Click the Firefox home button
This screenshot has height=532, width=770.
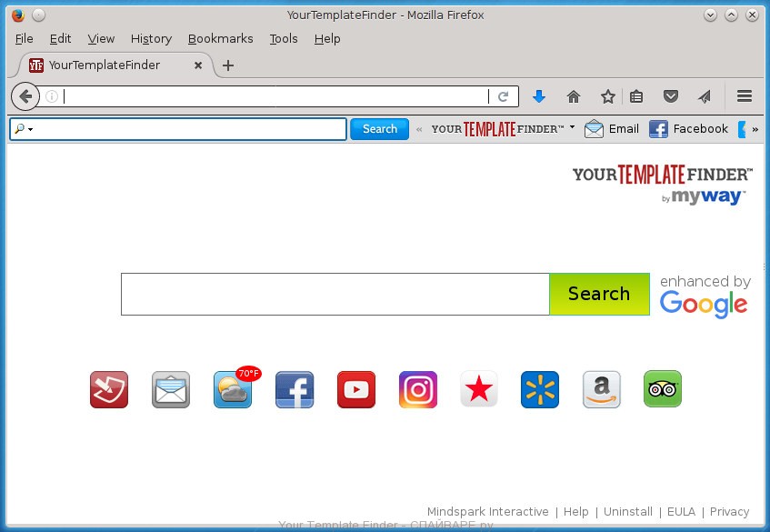(573, 96)
